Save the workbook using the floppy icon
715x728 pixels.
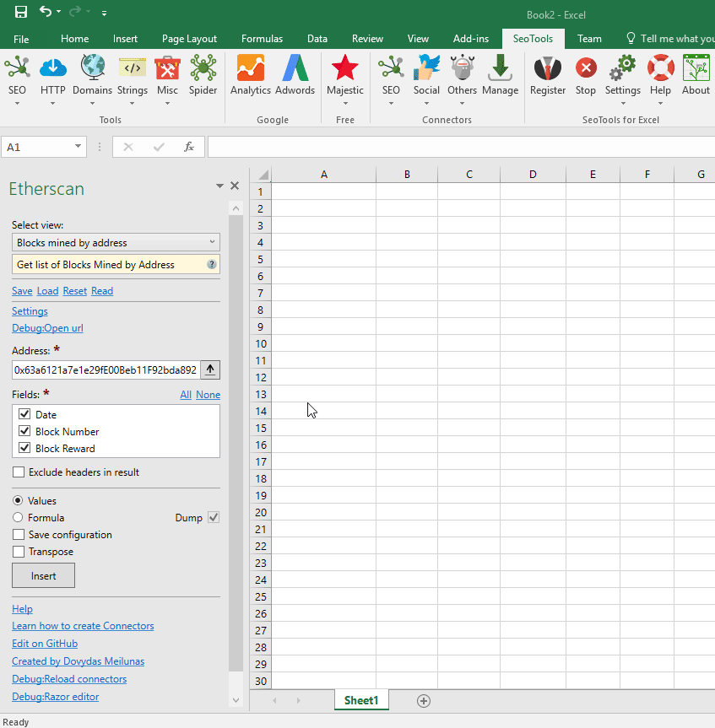pyautogui.click(x=21, y=12)
